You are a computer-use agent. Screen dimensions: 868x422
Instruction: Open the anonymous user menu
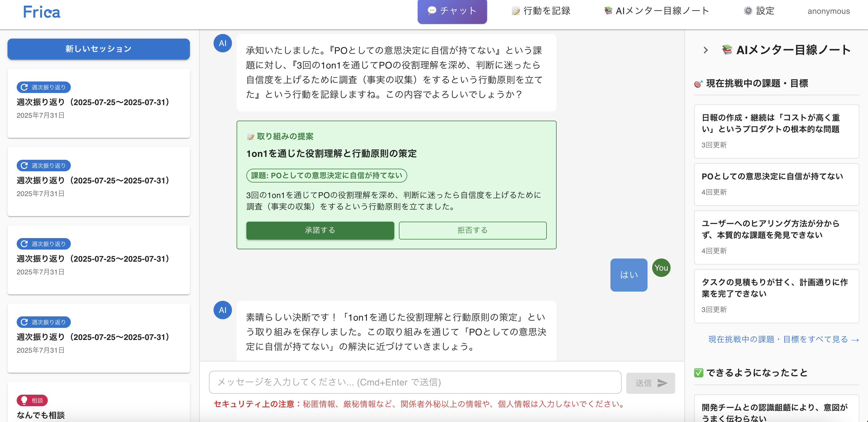(x=828, y=11)
